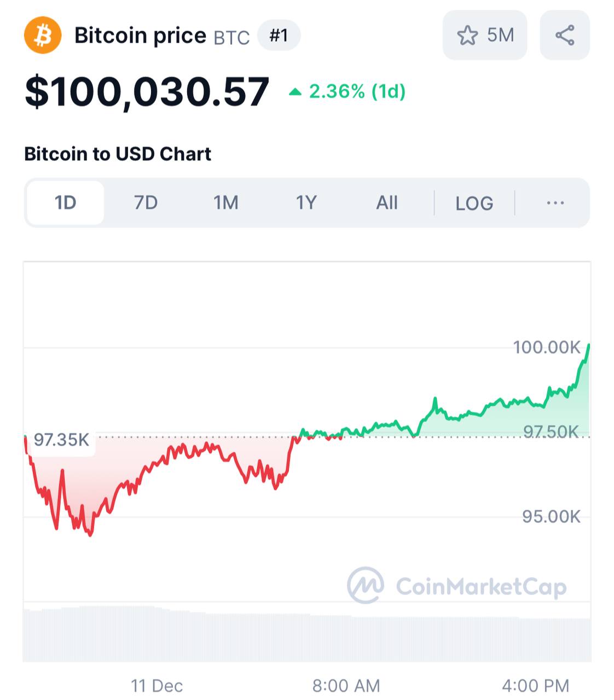Click the CoinMarketCap watermark logo
The height and width of the screenshot is (700, 614).
click(x=366, y=585)
